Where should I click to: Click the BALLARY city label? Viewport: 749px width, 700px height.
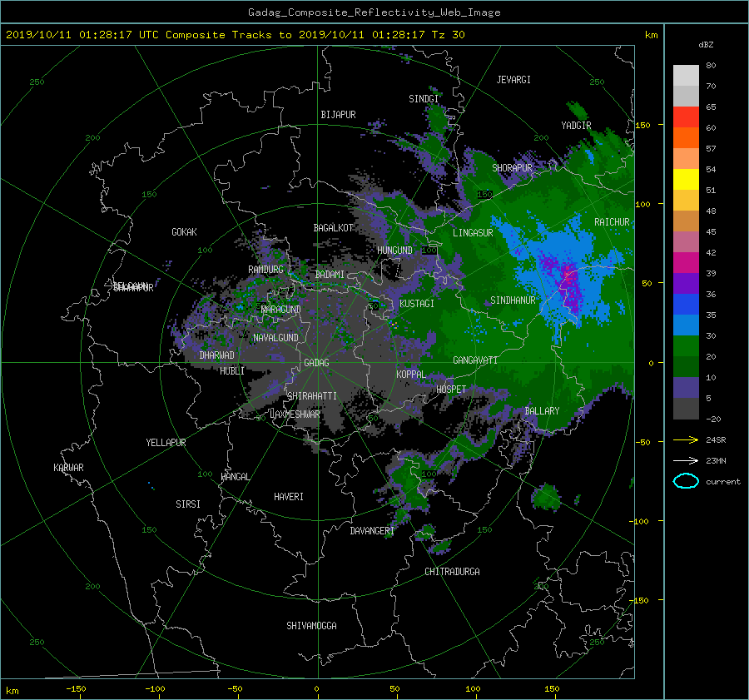tap(542, 411)
